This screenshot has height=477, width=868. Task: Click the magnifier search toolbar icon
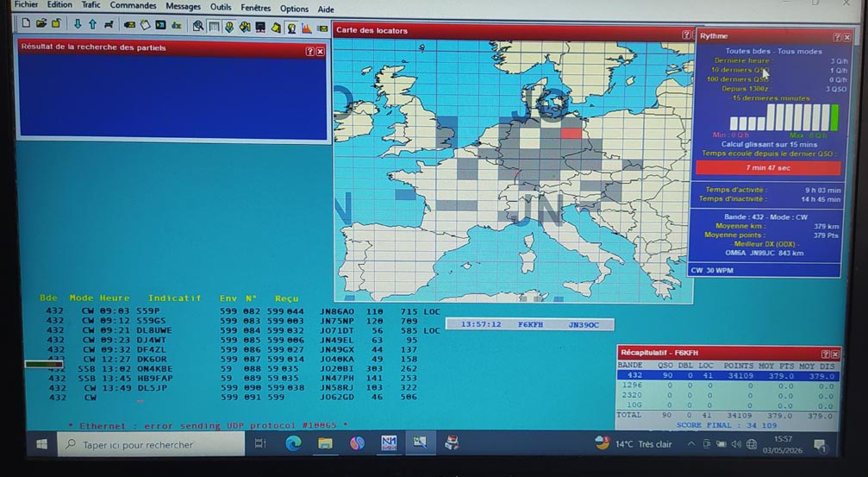(x=197, y=26)
